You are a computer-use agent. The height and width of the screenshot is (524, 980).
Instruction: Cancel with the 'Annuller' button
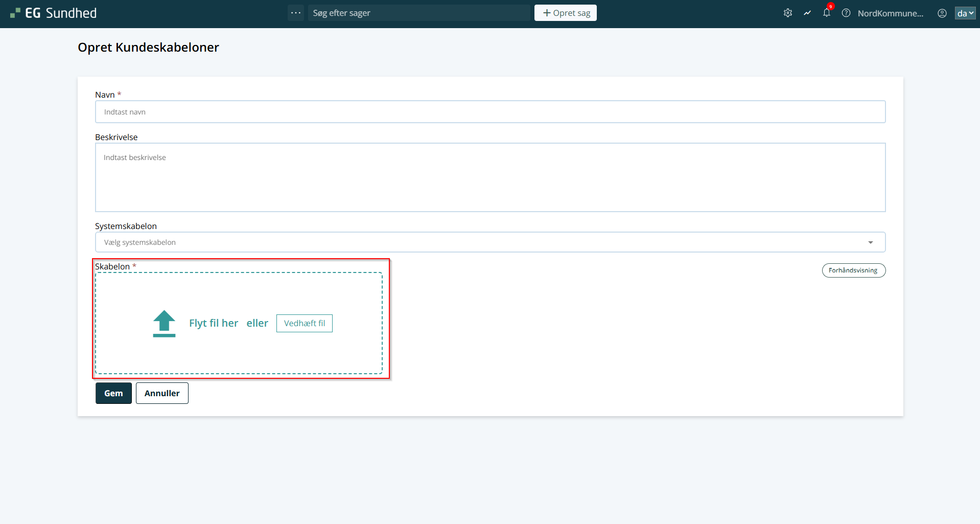click(162, 393)
